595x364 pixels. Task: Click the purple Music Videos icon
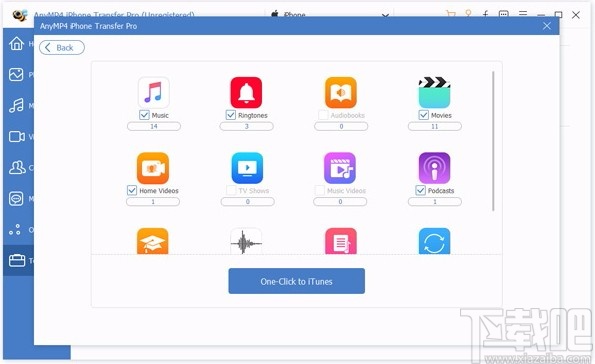[340, 168]
